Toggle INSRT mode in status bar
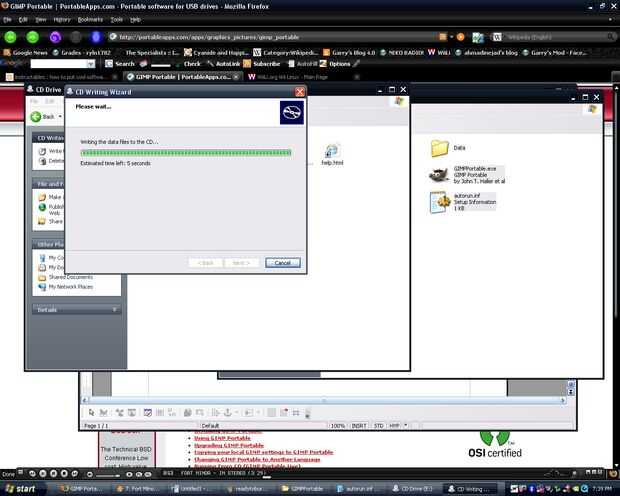The image size is (620, 496). click(x=359, y=426)
